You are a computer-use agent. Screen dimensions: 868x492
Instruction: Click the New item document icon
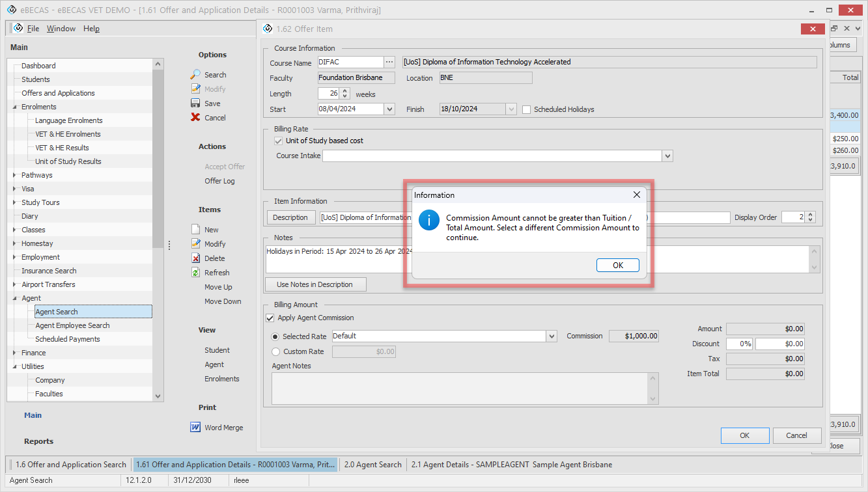[x=195, y=230]
